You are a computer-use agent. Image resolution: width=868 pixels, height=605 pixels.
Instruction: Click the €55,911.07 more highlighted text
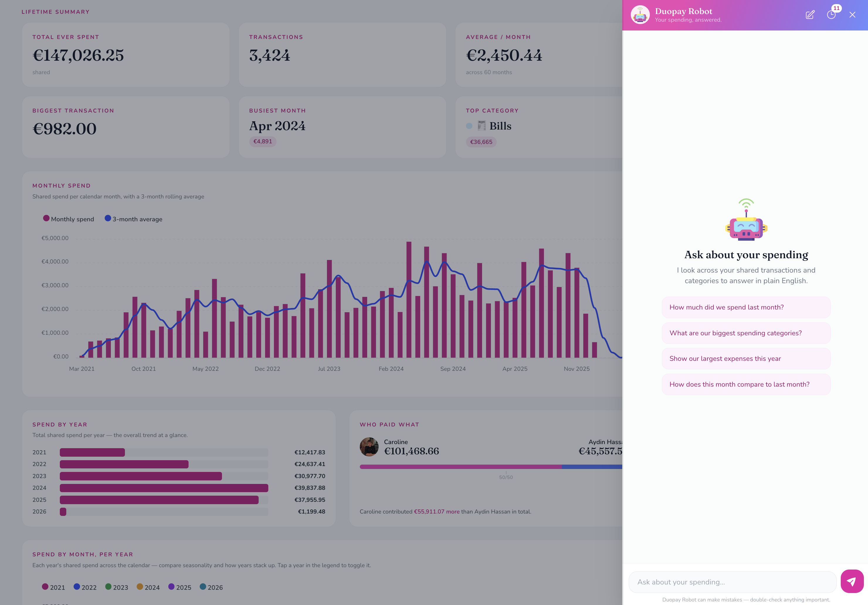click(x=437, y=511)
